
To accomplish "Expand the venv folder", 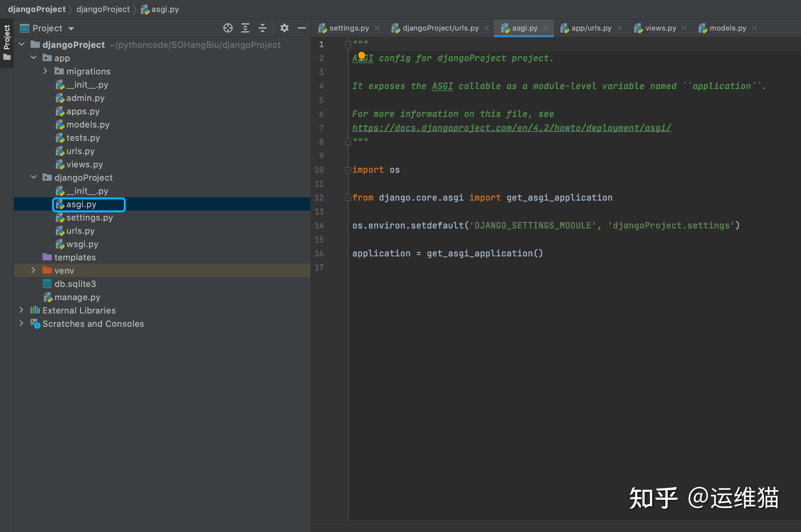I will tap(33, 270).
